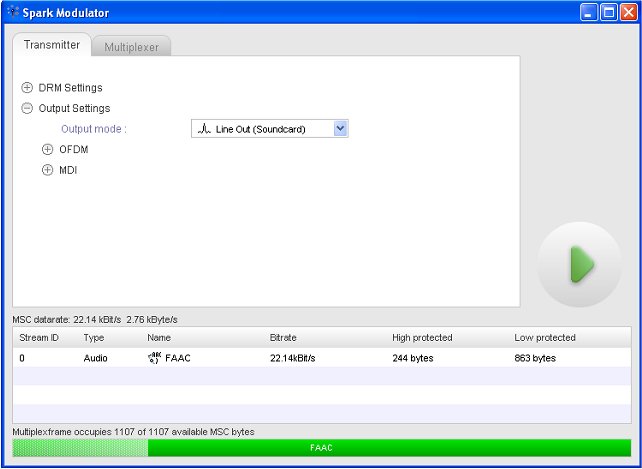Click the Low protected column header

point(545,338)
